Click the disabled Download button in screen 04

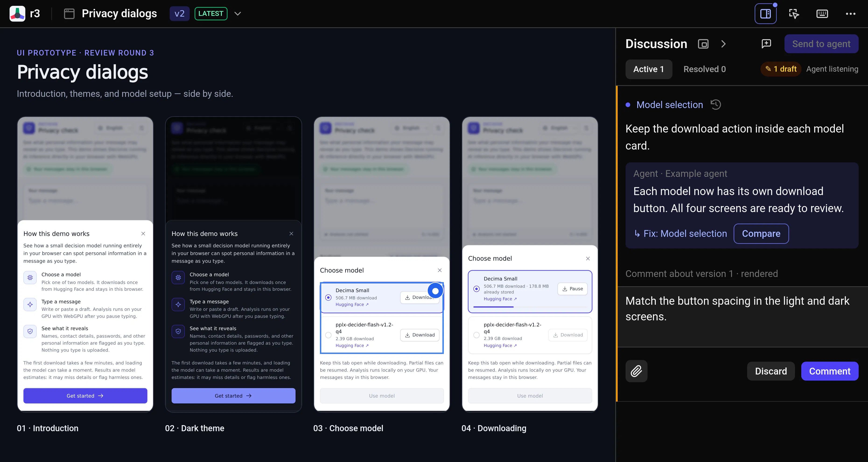pyautogui.click(x=568, y=335)
